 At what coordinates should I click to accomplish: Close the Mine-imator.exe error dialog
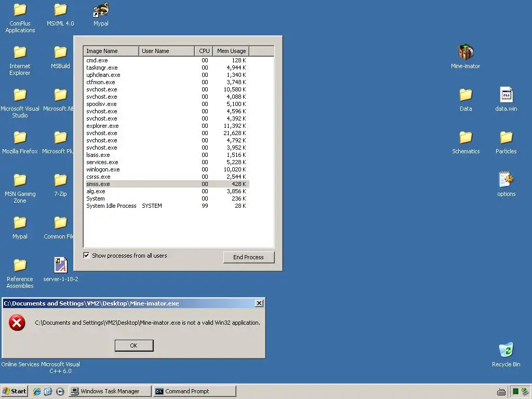pos(259,303)
